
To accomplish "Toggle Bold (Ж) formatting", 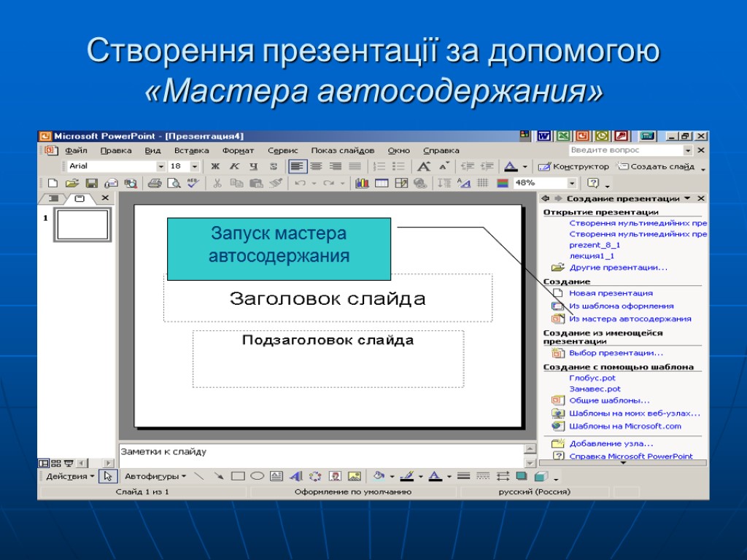I will click(215, 166).
